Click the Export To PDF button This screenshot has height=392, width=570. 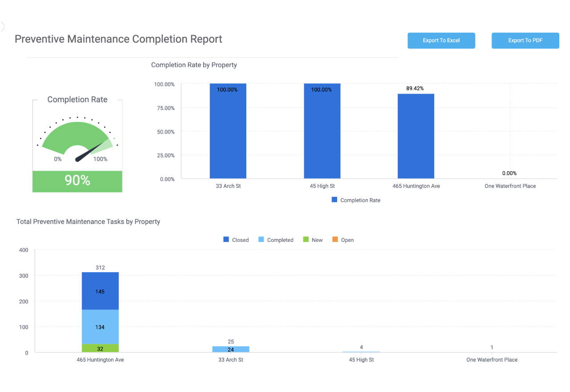(x=525, y=41)
